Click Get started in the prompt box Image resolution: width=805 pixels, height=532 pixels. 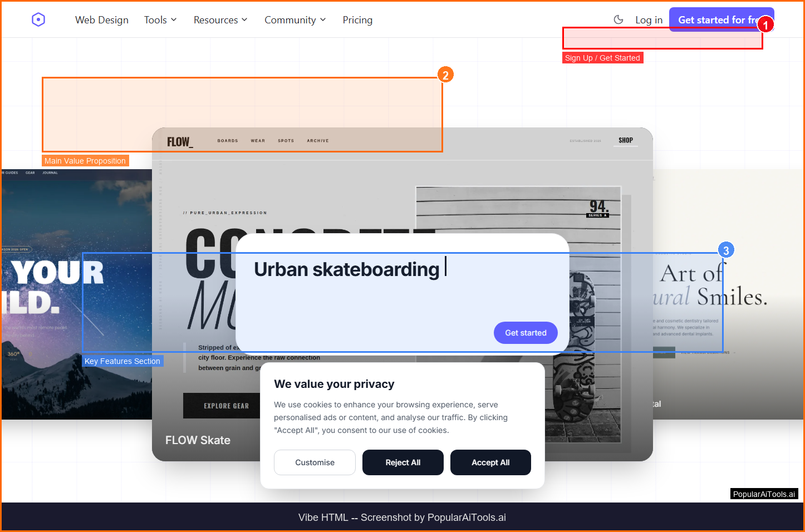point(525,333)
